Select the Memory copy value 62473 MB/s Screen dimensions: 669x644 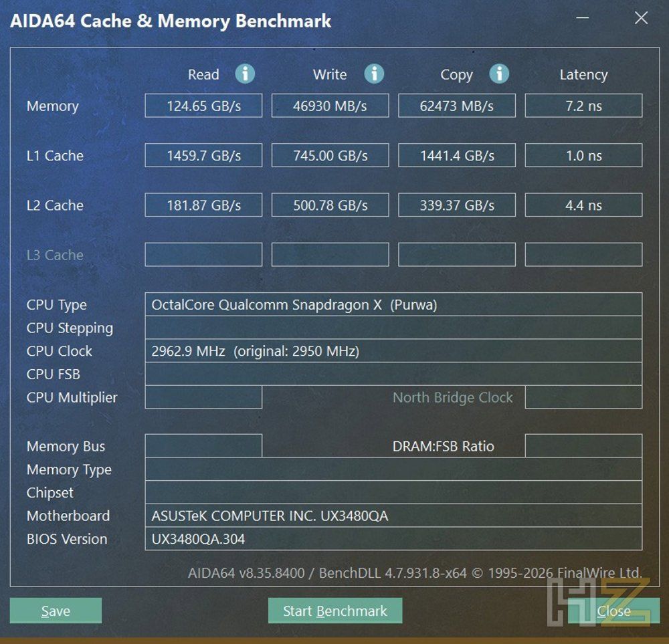pyautogui.click(x=457, y=106)
